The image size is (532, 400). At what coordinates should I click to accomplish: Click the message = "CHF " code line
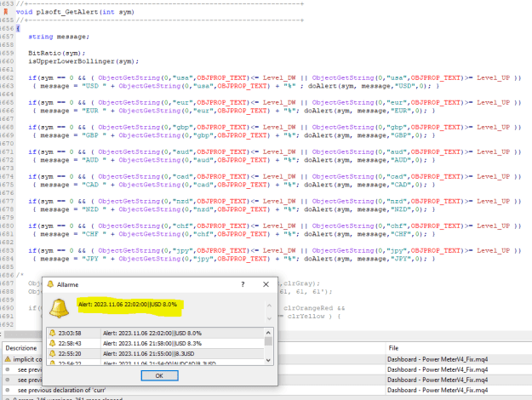[x=234, y=234]
